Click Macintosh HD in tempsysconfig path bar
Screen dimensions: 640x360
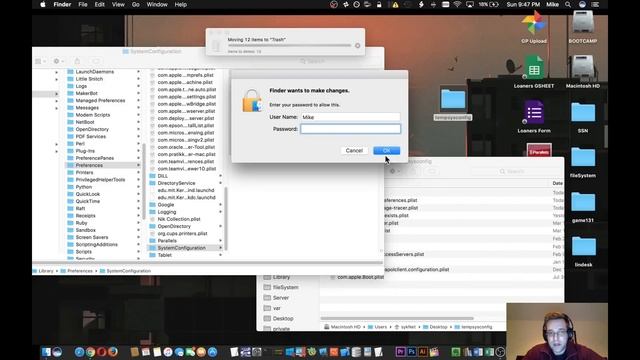click(x=345, y=327)
